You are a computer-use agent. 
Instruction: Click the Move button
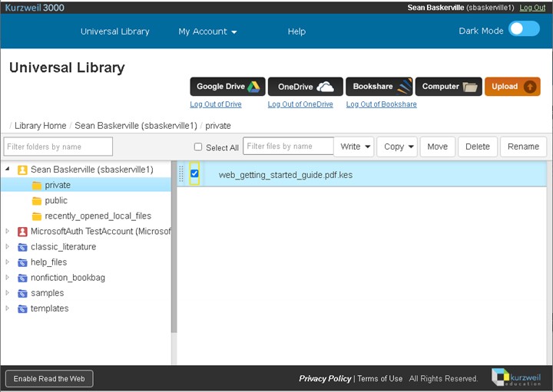point(438,147)
